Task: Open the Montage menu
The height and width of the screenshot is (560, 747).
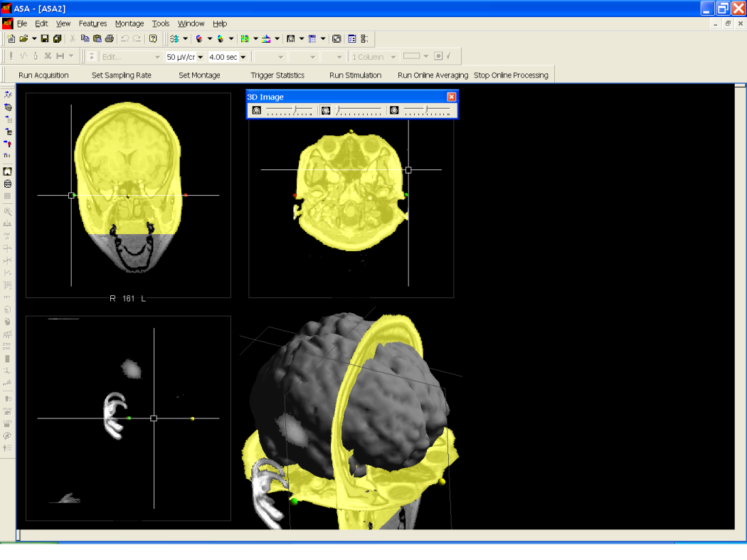Action: tap(129, 23)
